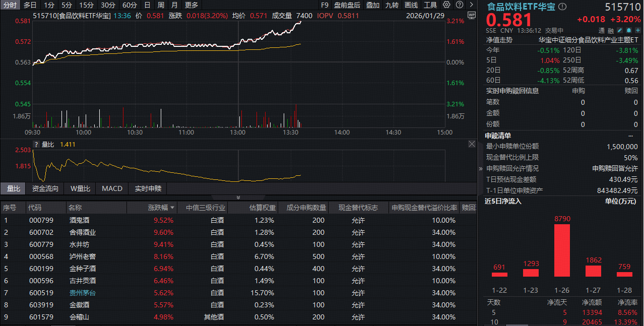Switch to the 资金流向 tab
This screenshot has height=326, width=644.
pyautogui.click(x=45, y=188)
